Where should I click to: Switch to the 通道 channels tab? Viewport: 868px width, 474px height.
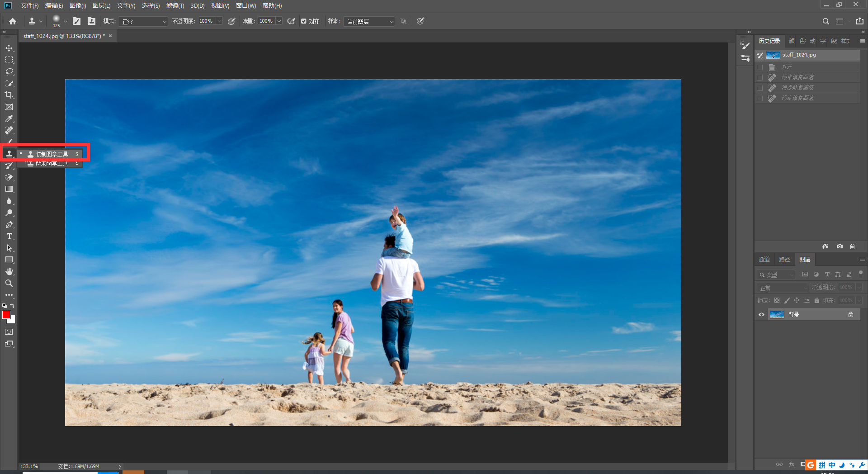point(764,259)
